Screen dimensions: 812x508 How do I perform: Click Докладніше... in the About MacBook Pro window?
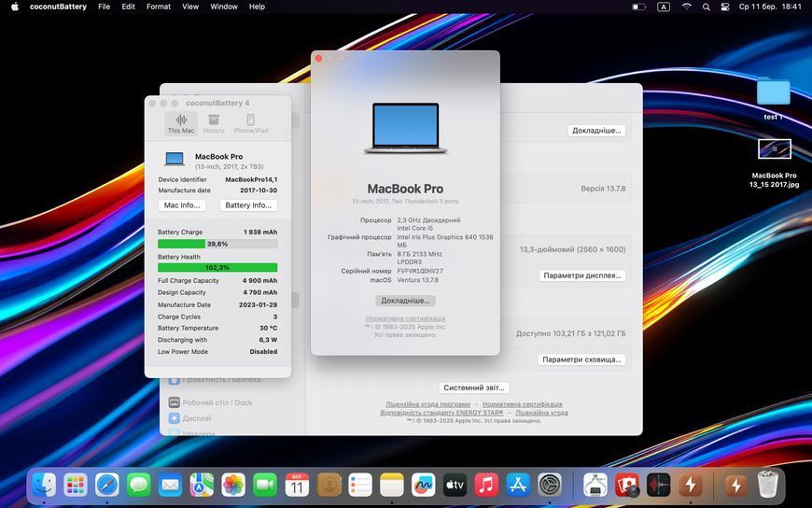click(405, 301)
